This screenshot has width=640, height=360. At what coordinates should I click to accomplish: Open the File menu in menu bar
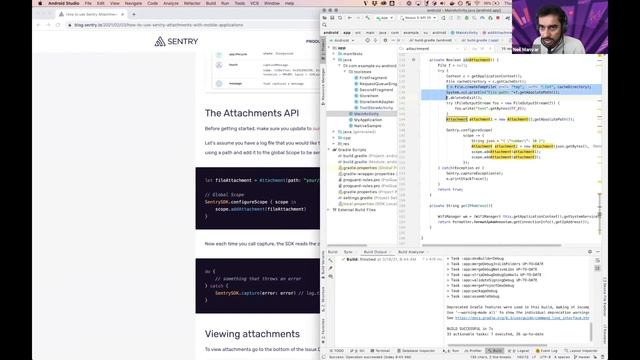pyautogui.click(x=88, y=3)
